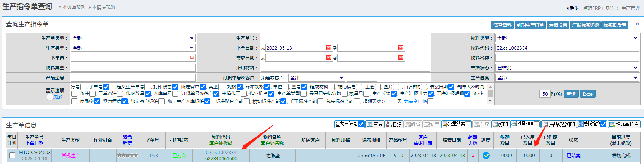Image resolution: width=644 pixels, height=164 pixels.
Task: Go to 点晴ERP子系统 breadcrumb
Action: click(x=599, y=8)
